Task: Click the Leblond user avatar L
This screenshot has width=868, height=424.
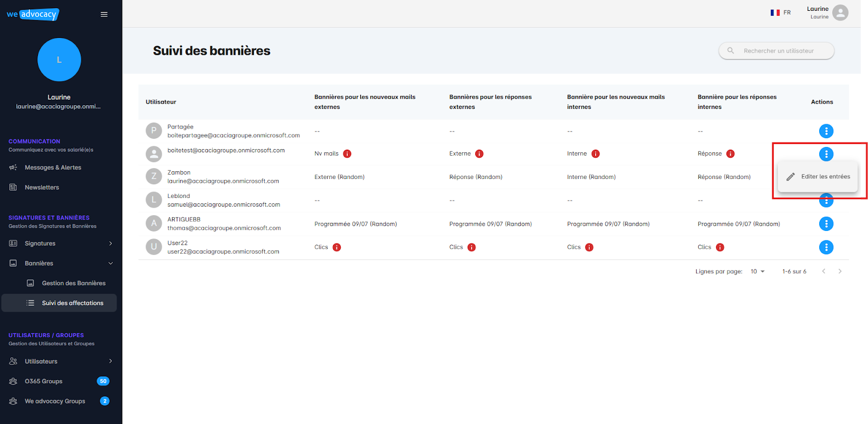Action: click(x=154, y=200)
